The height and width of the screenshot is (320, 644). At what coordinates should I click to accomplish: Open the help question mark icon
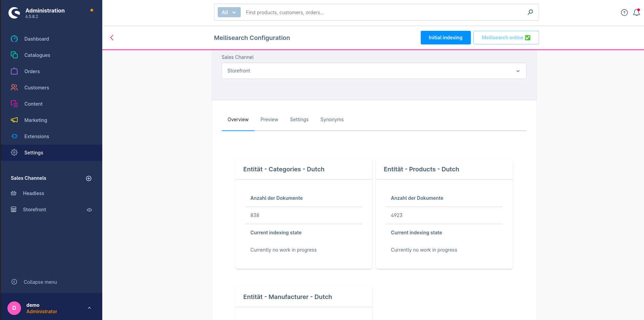[624, 13]
